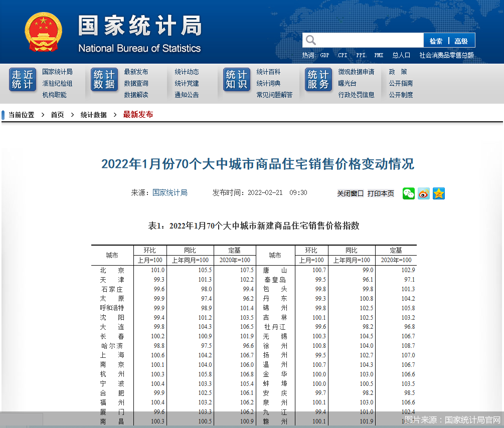Image resolution: width=504 pixels, height=428 pixels.
Task: Open 高级 advanced search
Action: [461, 41]
